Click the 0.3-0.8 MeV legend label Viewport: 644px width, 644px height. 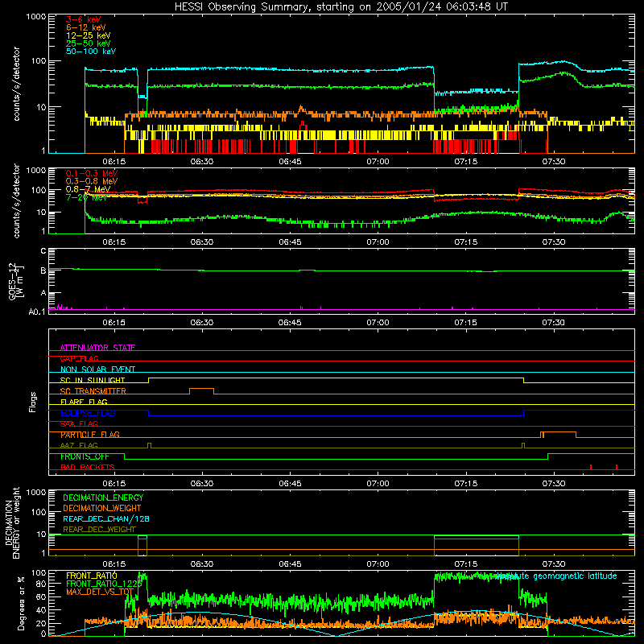coord(92,181)
